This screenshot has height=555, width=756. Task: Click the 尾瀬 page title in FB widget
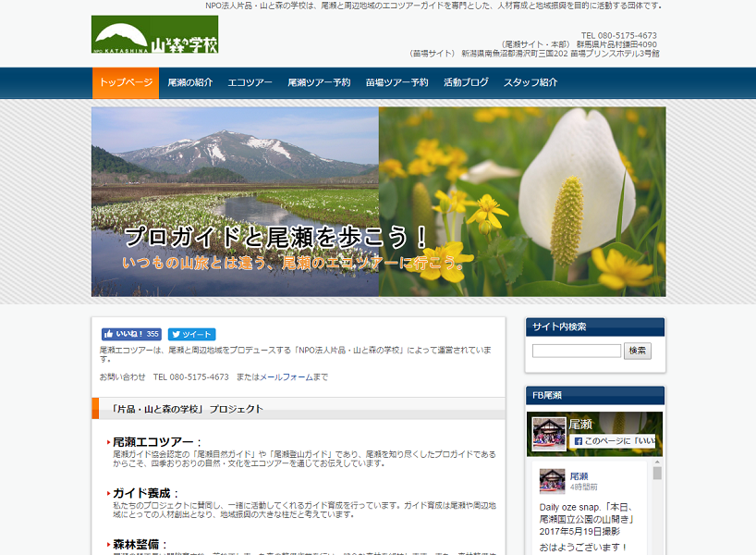pyautogui.click(x=580, y=425)
